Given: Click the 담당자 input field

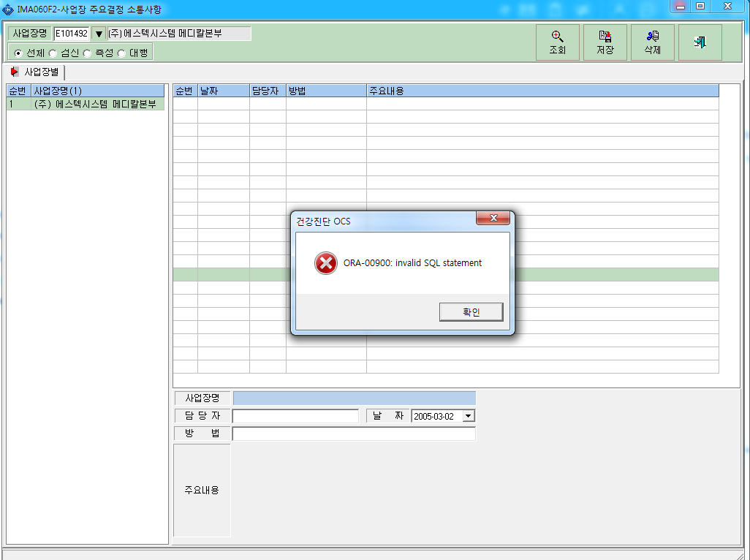Looking at the screenshot, I should tap(295, 416).
